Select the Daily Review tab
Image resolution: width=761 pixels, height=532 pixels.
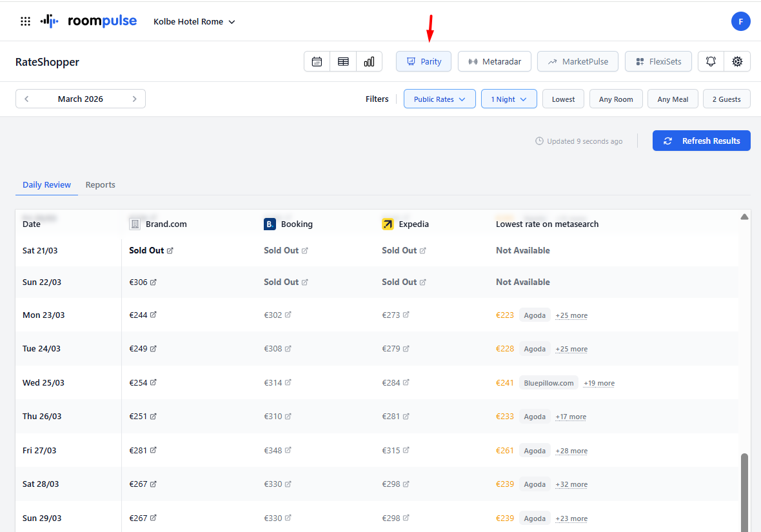click(x=46, y=185)
